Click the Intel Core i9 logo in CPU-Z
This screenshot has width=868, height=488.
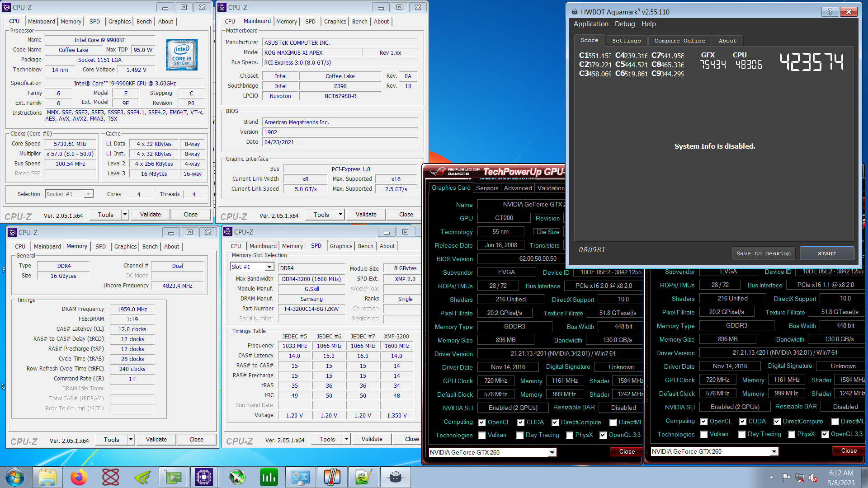pyautogui.click(x=182, y=54)
